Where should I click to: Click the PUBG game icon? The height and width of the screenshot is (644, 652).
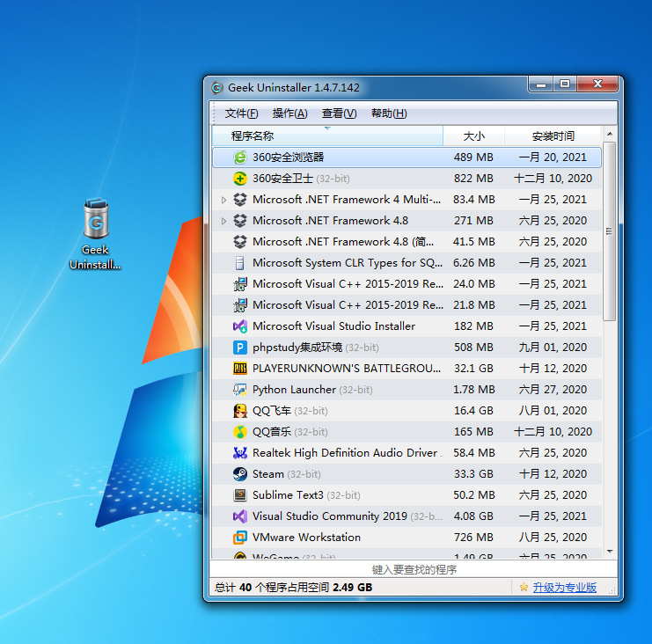click(240, 369)
